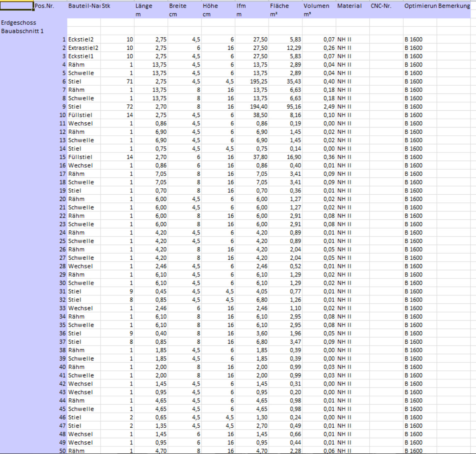Image resolution: width=476 pixels, height=454 pixels.
Task: Select the 16,90 area value
Action: (x=286, y=157)
